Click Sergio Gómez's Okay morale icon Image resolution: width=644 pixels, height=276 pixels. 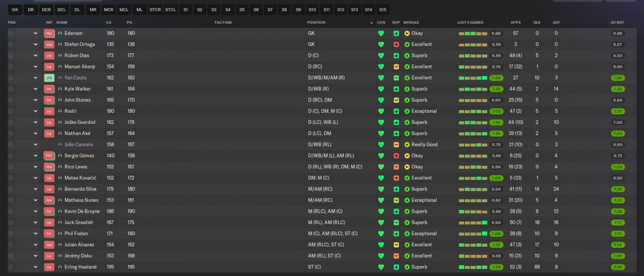[x=407, y=156]
